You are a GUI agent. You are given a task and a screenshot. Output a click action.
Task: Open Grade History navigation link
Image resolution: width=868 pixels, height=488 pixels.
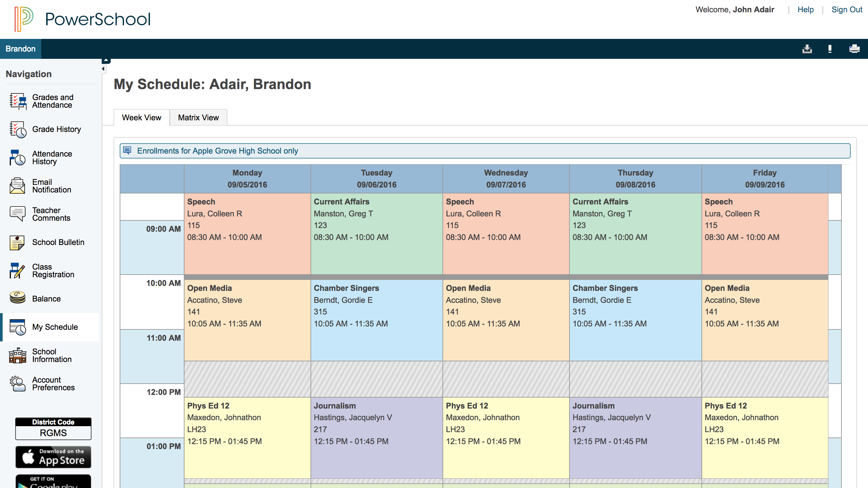57,129
